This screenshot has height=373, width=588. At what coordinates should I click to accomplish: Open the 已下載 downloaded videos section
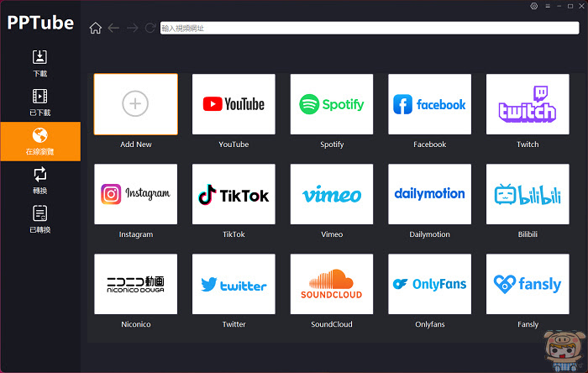click(x=39, y=102)
